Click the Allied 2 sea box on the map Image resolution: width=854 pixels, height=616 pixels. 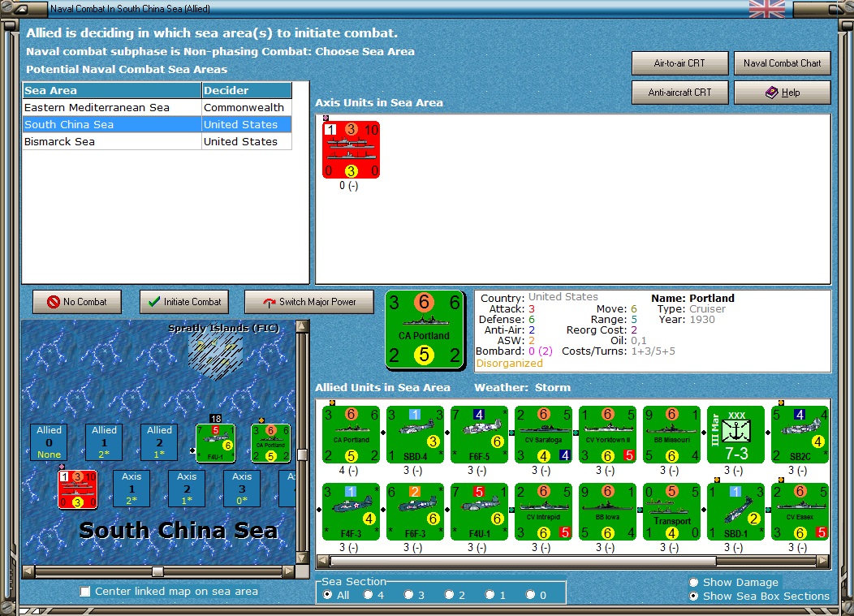(159, 442)
